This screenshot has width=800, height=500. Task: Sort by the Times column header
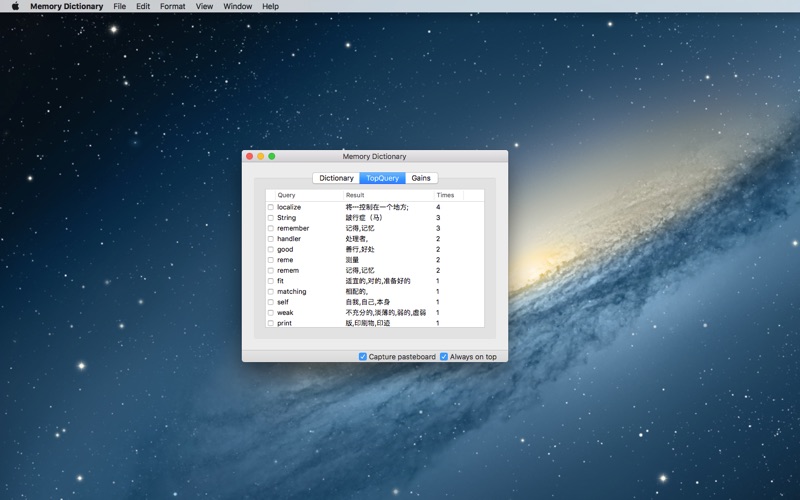pyautogui.click(x=448, y=195)
